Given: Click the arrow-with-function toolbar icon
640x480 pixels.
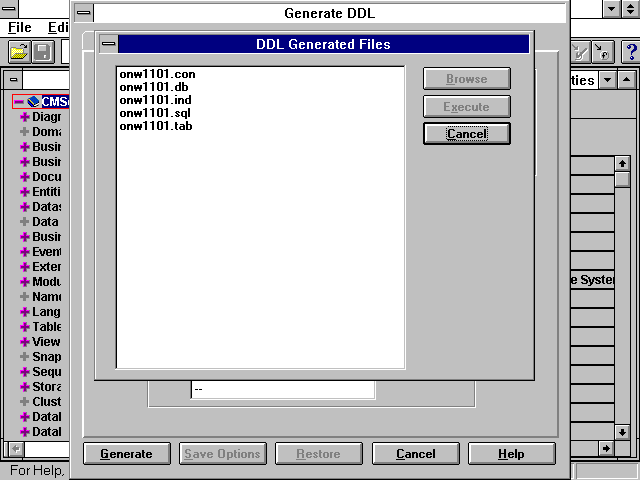Looking at the screenshot, I should pos(604,51).
